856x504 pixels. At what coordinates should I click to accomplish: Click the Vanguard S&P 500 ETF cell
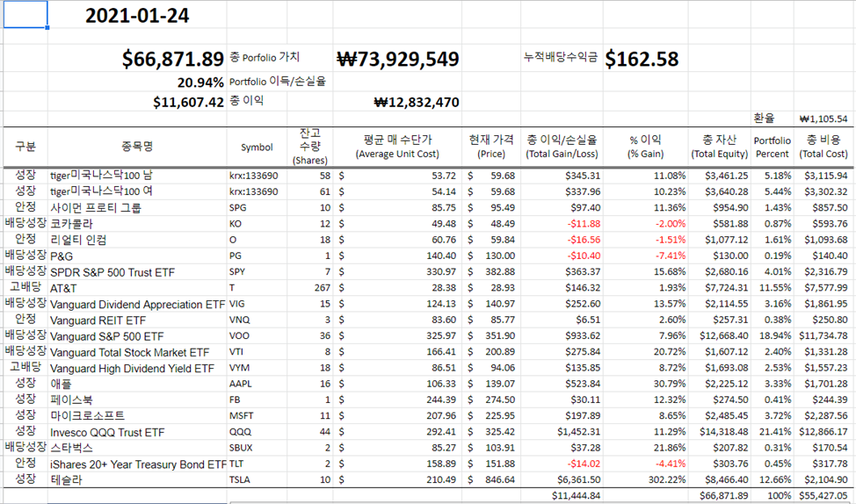pyautogui.click(x=137, y=335)
